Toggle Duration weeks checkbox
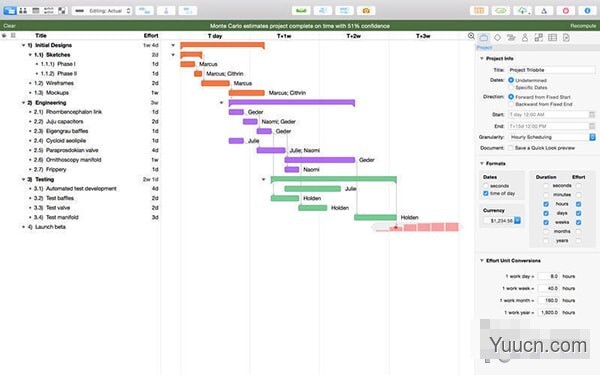The image size is (600, 375). click(x=546, y=222)
